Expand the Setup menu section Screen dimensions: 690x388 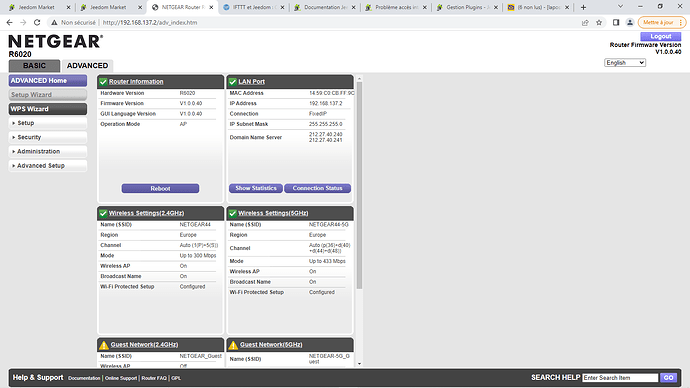pos(48,123)
